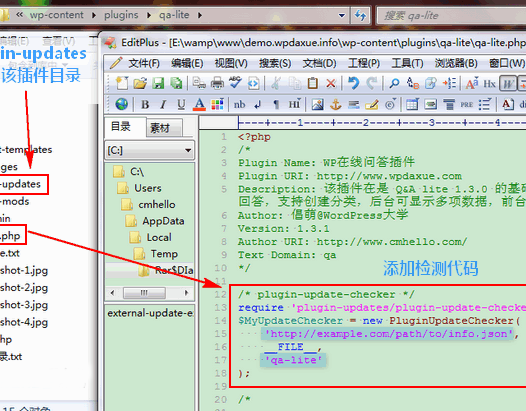Click the New document icon
This screenshot has width=526, height=411.
(122, 83)
